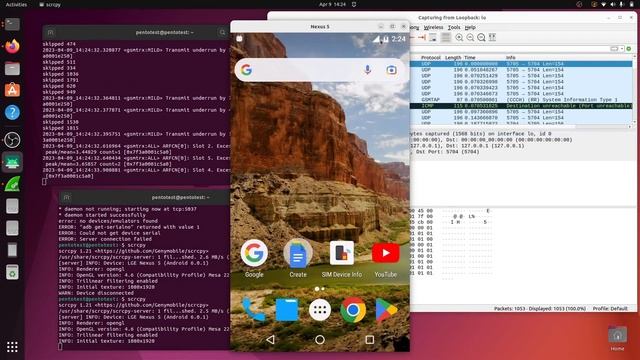Select the ICMP Destination unreachable packet row
Screen dimensions: 640x360
coord(521,106)
